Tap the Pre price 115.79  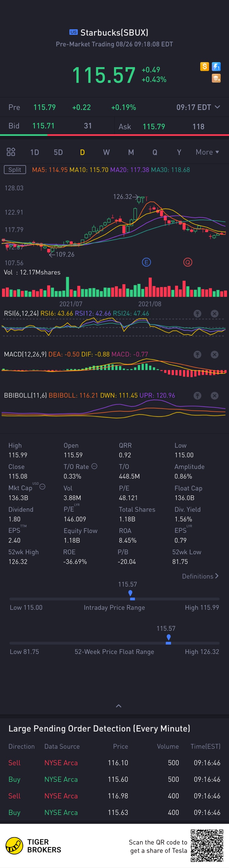pos(45,107)
